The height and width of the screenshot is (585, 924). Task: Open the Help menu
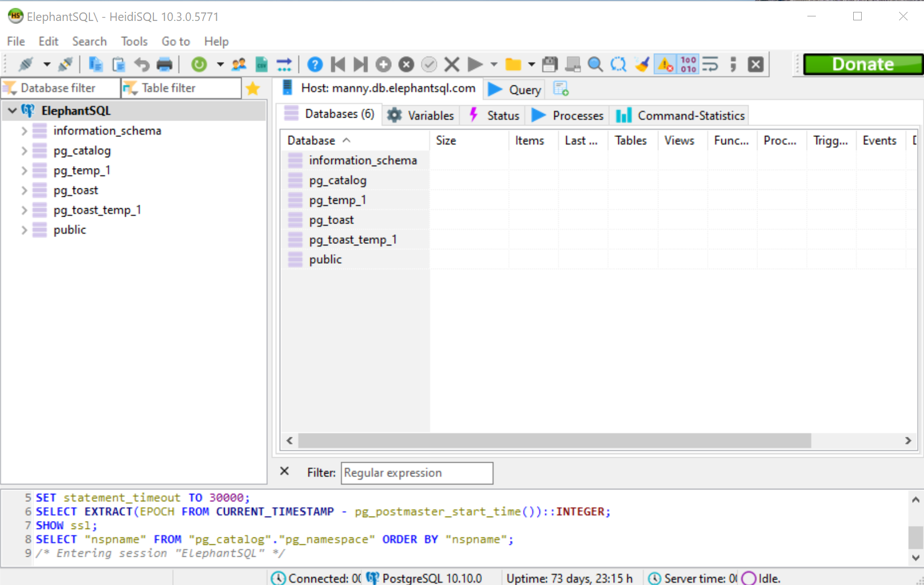pos(216,41)
